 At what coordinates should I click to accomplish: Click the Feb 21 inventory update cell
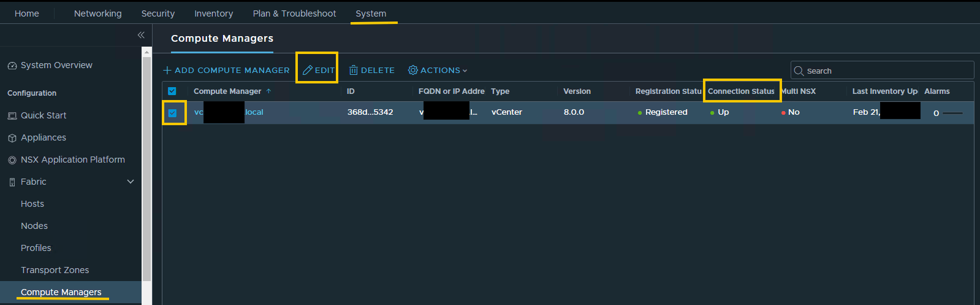886,112
